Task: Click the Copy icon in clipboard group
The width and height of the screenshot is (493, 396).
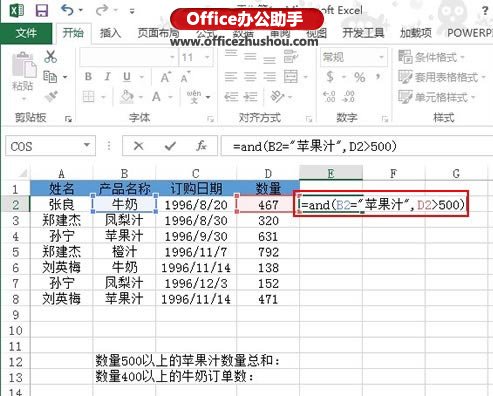Action: 50,77
